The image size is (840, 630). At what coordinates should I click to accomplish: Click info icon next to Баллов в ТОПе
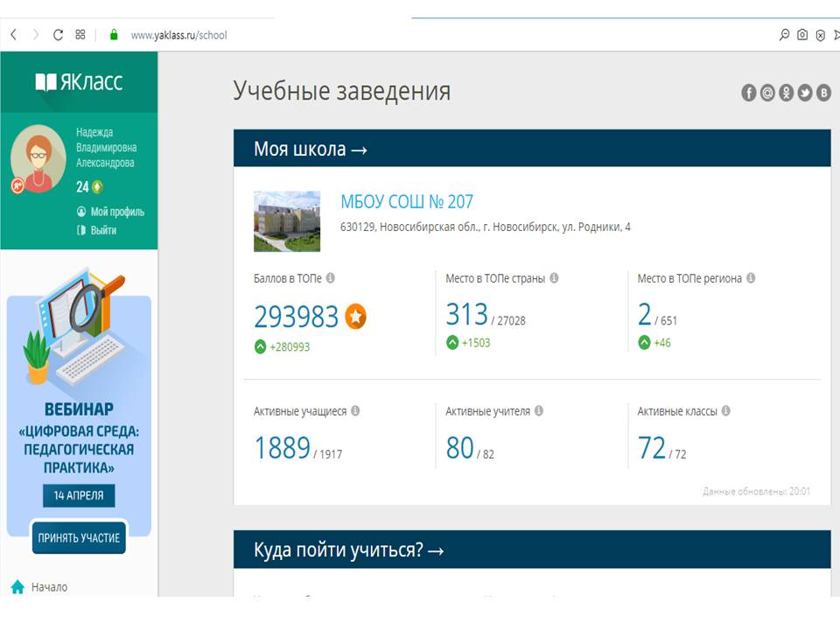[x=331, y=278]
